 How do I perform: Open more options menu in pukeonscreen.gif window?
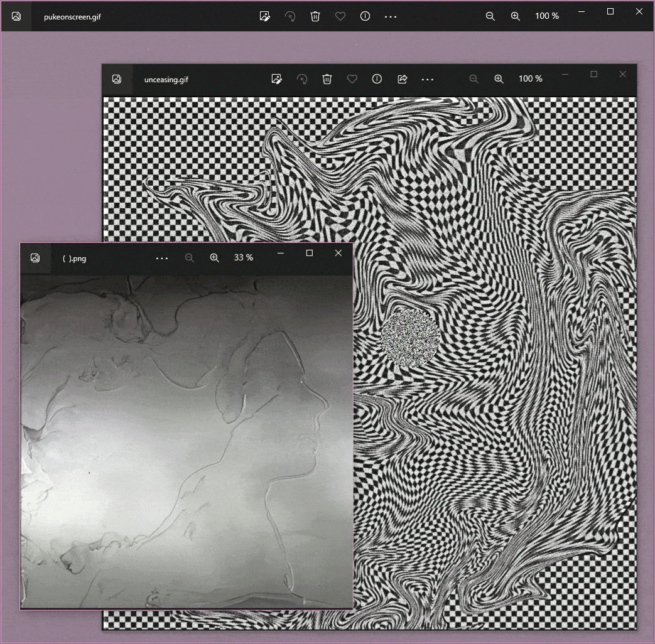[390, 17]
